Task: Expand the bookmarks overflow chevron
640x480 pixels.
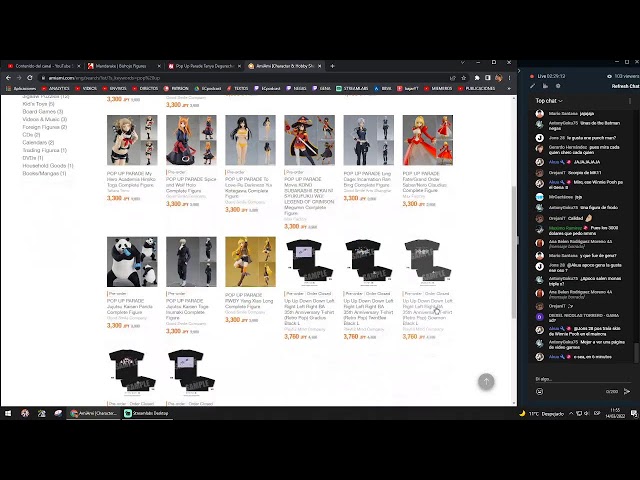Action: (x=509, y=88)
